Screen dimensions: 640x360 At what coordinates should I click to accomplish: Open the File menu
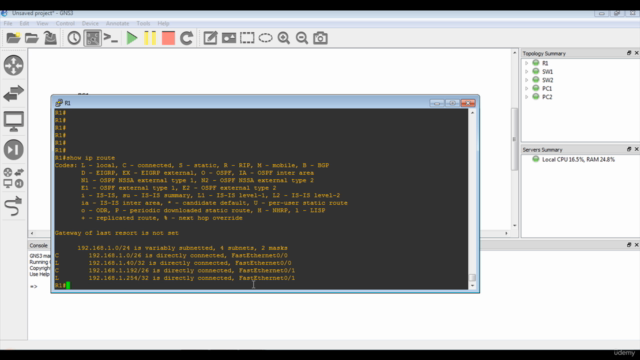click(x=8, y=23)
